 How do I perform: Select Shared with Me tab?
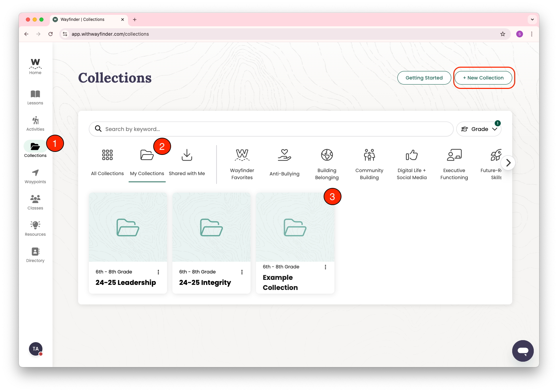(x=187, y=163)
